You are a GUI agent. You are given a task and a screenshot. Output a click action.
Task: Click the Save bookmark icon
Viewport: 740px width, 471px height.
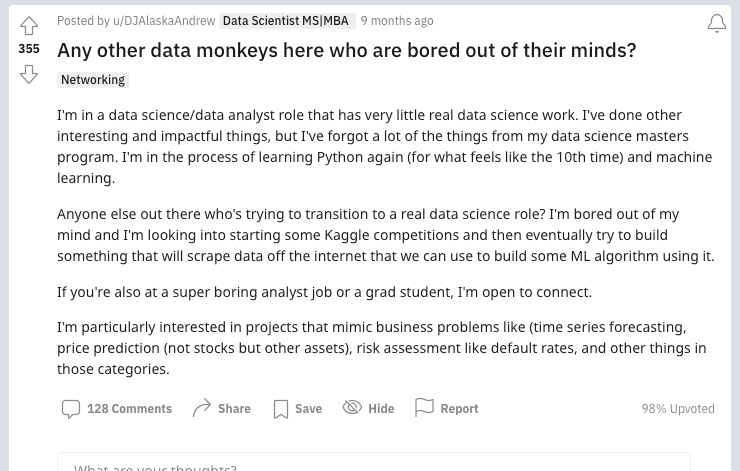click(281, 409)
